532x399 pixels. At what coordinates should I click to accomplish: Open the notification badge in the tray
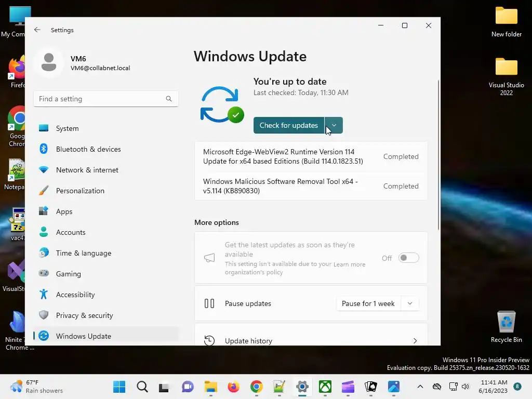tap(517, 387)
